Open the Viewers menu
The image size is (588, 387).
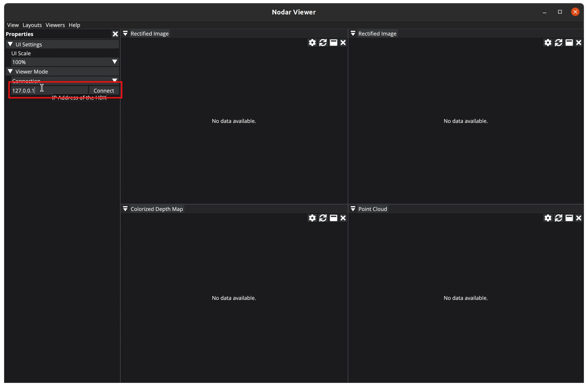[55, 25]
